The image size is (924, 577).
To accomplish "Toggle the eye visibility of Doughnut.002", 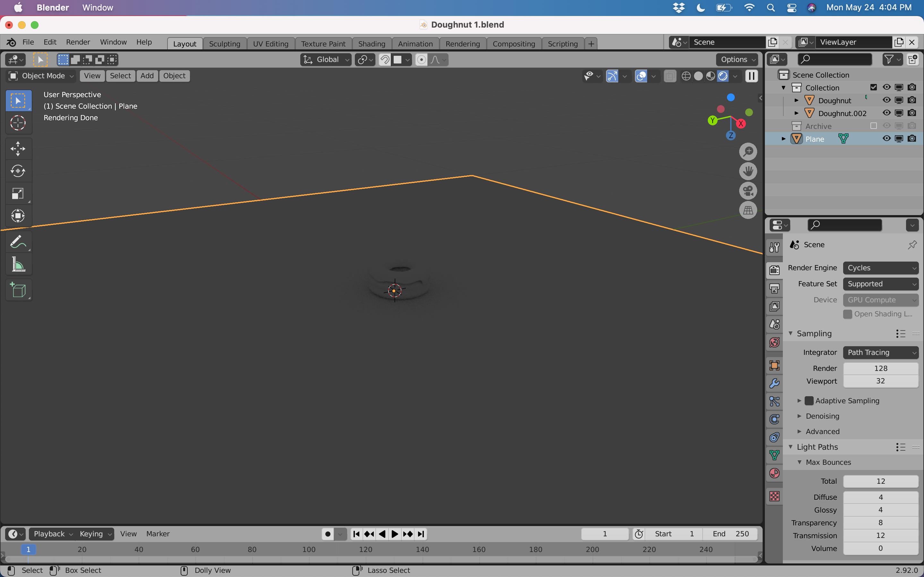I will pyautogui.click(x=886, y=113).
